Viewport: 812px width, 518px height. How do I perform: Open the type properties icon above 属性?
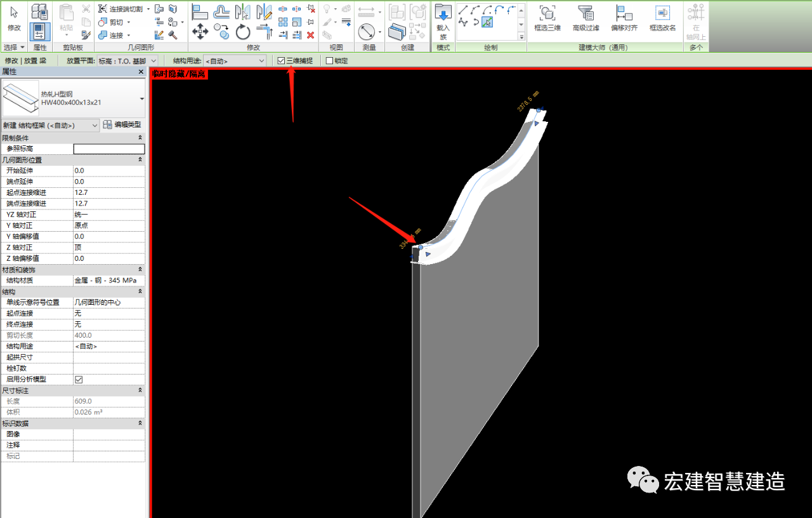click(40, 11)
